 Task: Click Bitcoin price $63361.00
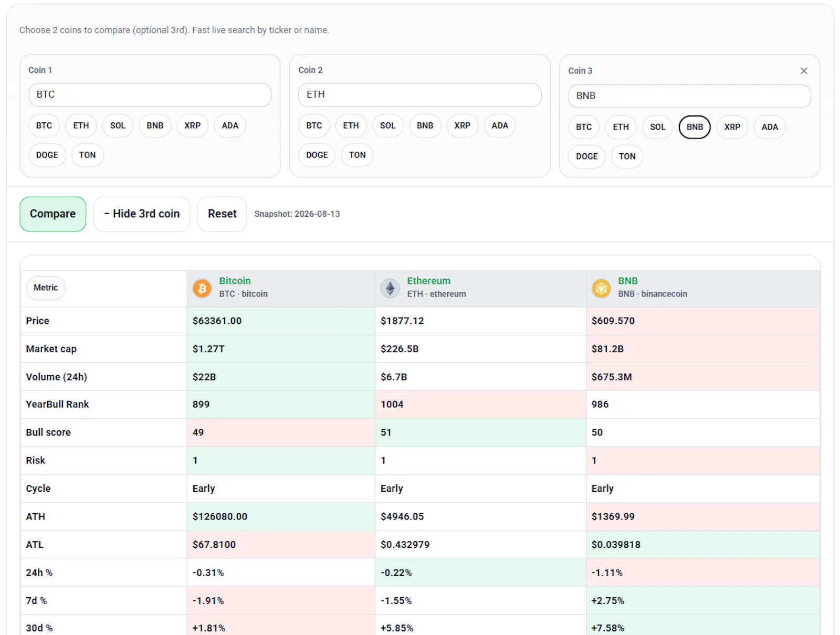pyautogui.click(x=217, y=321)
